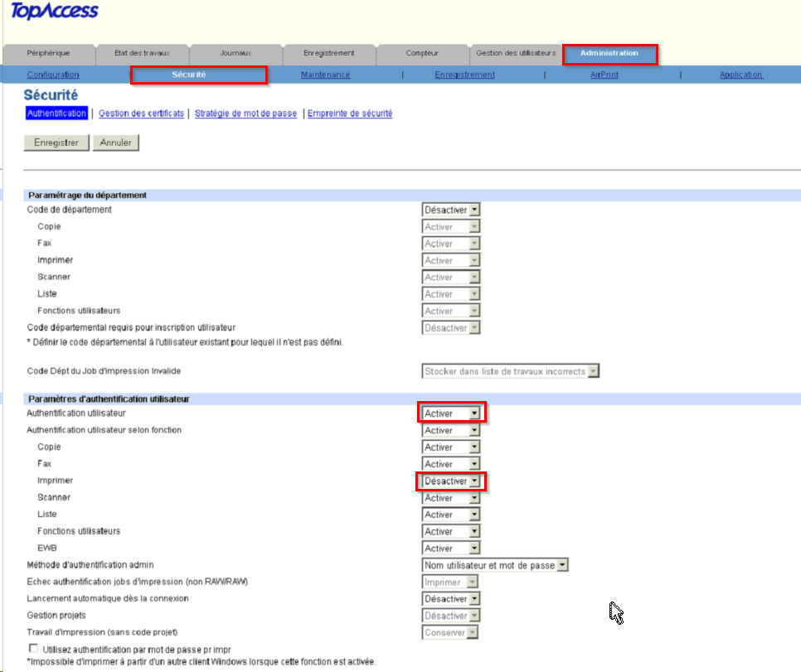Click the Annuler button
The height and width of the screenshot is (672, 801).
coord(116,143)
